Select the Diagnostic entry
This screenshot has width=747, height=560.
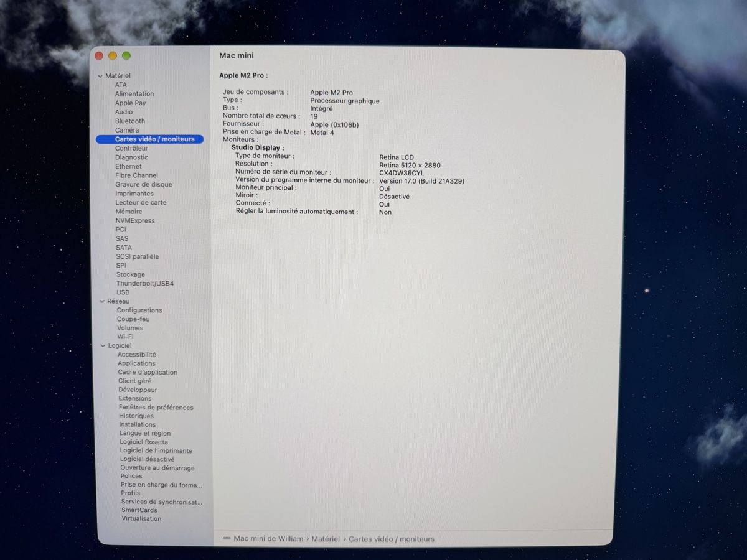132,157
